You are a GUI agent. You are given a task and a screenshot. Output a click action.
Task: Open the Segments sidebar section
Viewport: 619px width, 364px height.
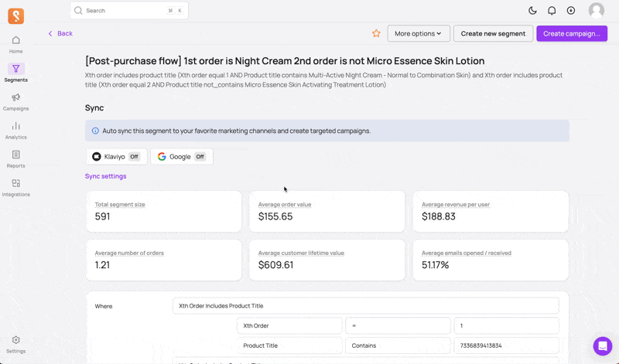pos(15,73)
